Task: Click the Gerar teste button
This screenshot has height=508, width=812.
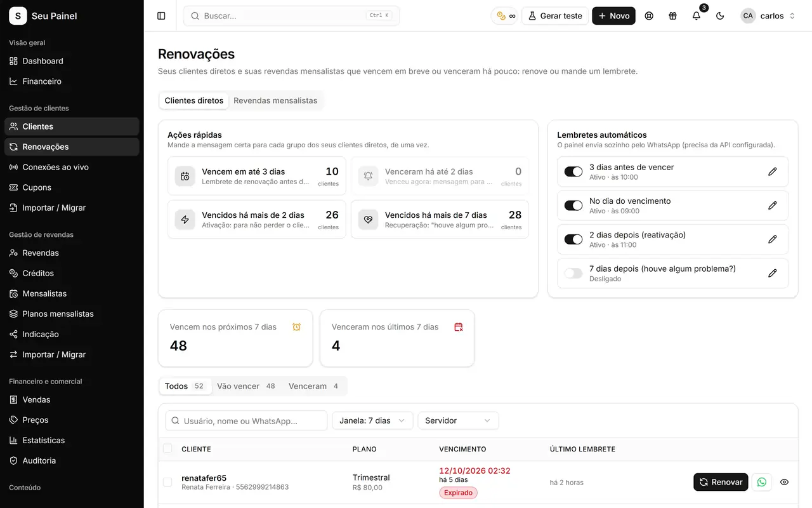Action: [x=555, y=16]
